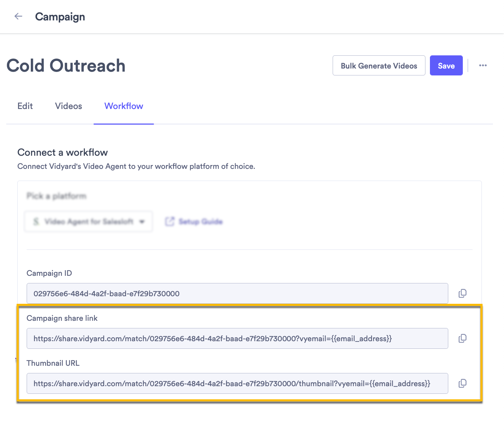Viewport: 504px width, 436px height.
Task: Click the Pick a platform label
Action: [56, 196]
